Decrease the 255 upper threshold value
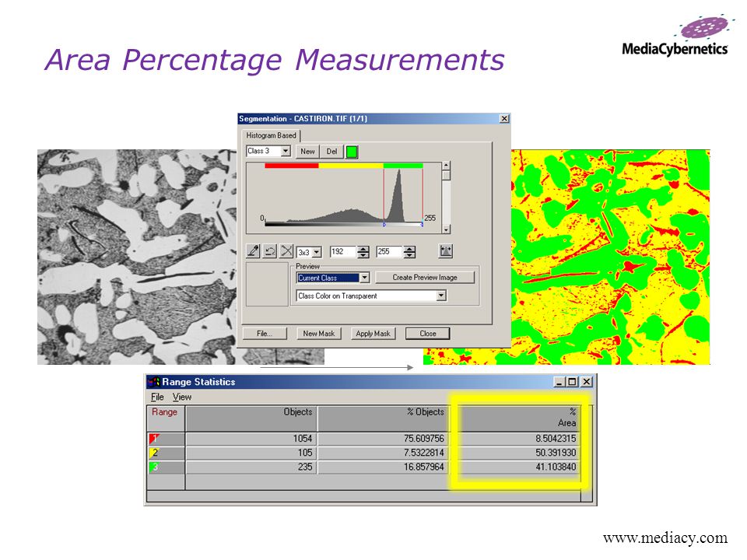The width and height of the screenshot is (747, 560). coord(409,255)
